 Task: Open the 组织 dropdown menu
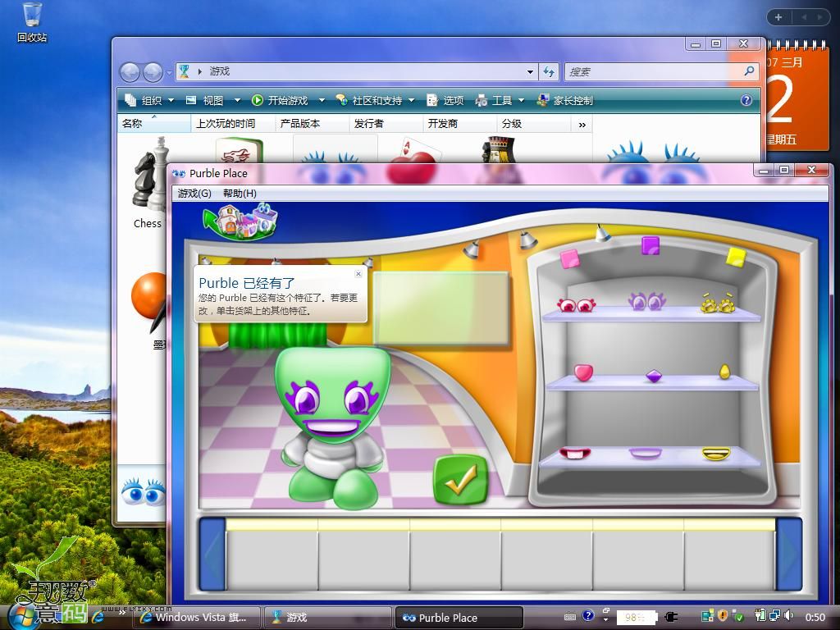click(x=149, y=100)
